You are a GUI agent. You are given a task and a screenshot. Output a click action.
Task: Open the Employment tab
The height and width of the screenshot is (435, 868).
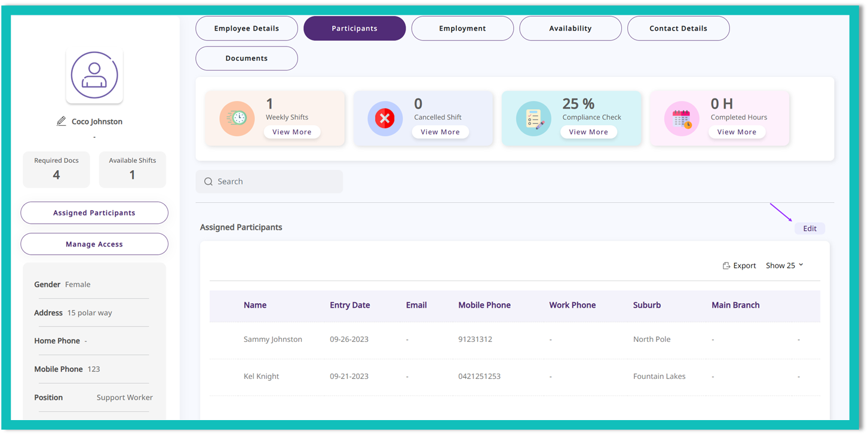pyautogui.click(x=462, y=29)
